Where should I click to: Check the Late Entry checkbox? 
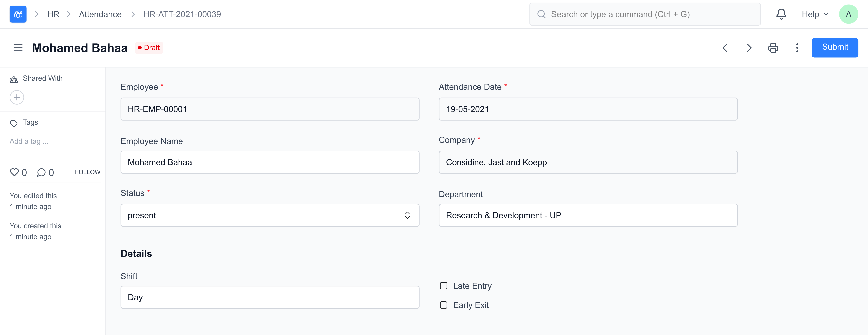[x=443, y=286]
